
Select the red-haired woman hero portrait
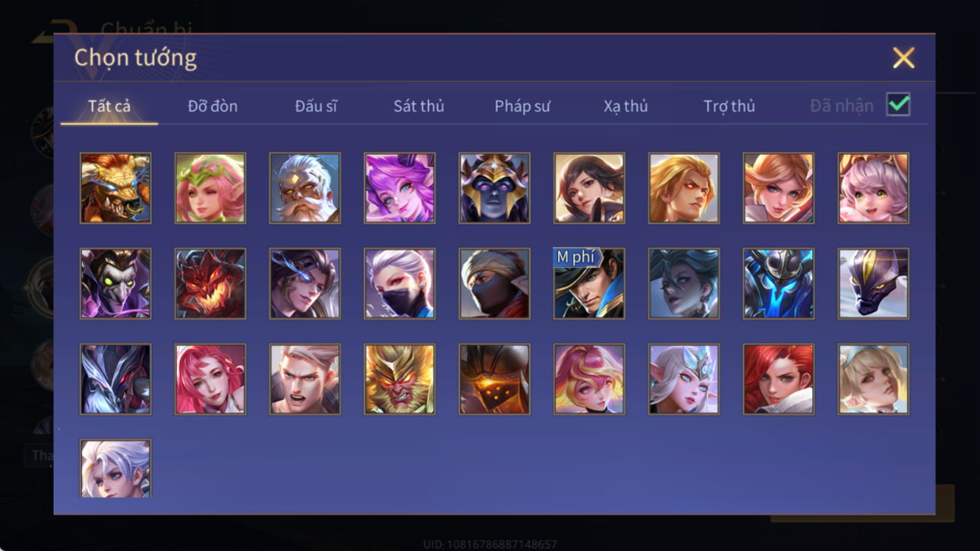click(x=779, y=379)
